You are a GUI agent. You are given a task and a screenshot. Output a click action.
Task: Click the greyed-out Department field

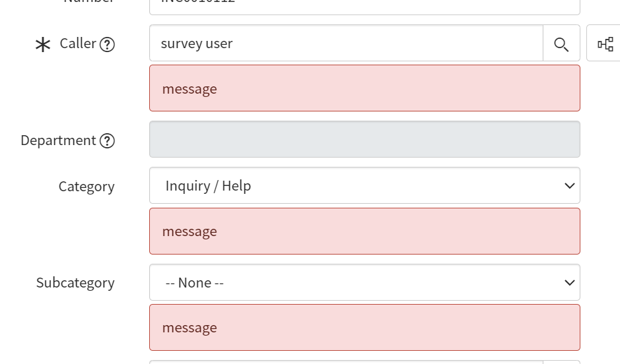click(x=364, y=139)
